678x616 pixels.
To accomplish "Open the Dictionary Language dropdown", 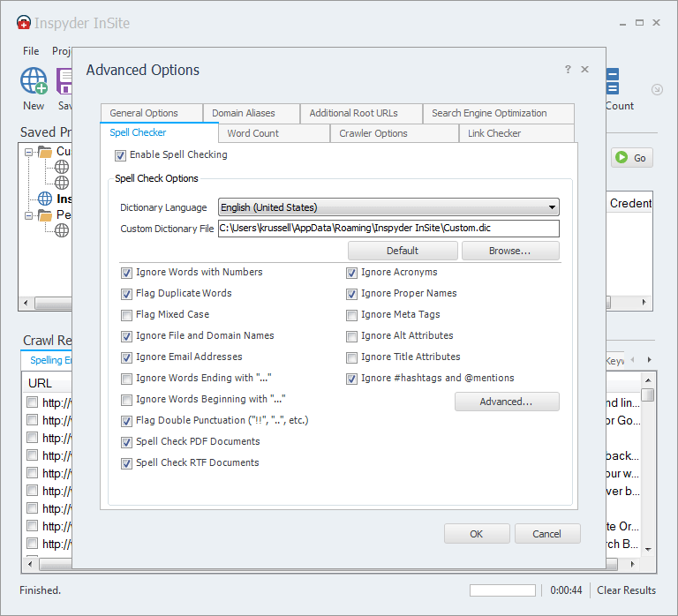I will click(388, 207).
